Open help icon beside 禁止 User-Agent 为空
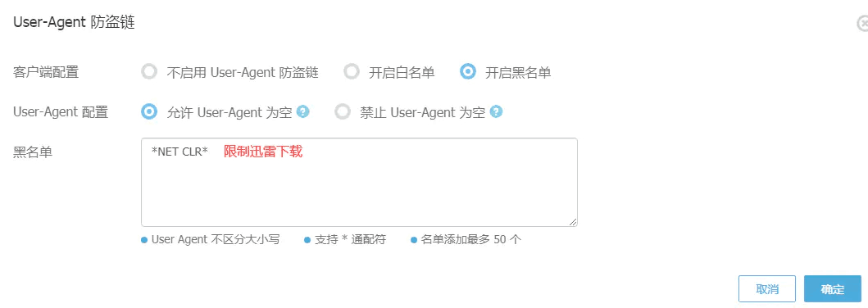Viewport: 868px width, 308px height. coord(496,111)
